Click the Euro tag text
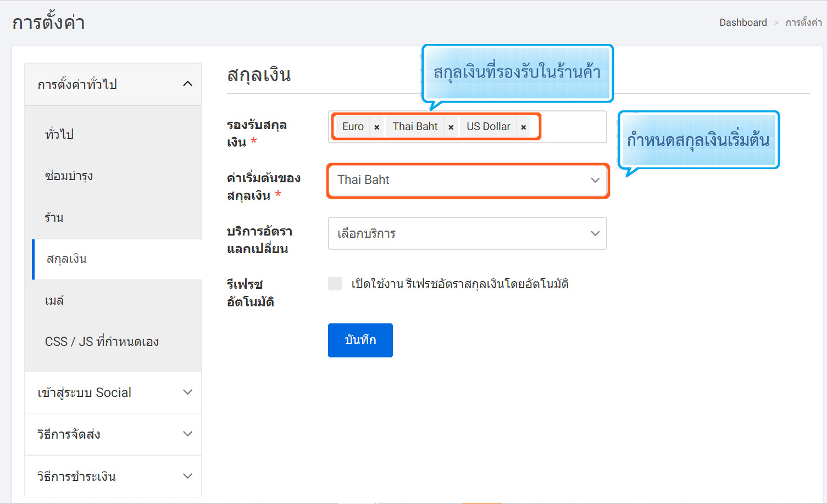The width and height of the screenshot is (827, 504). click(353, 127)
